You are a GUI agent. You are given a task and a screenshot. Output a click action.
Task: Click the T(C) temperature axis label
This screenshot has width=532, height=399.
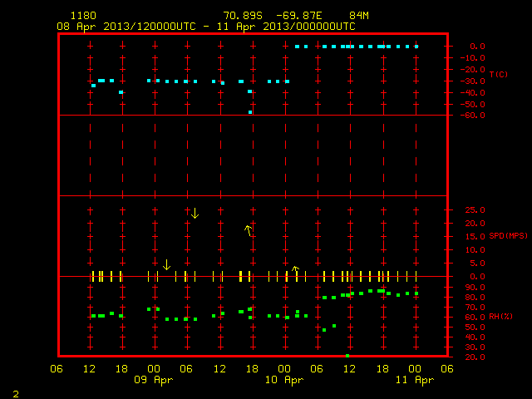coord(499,74)
